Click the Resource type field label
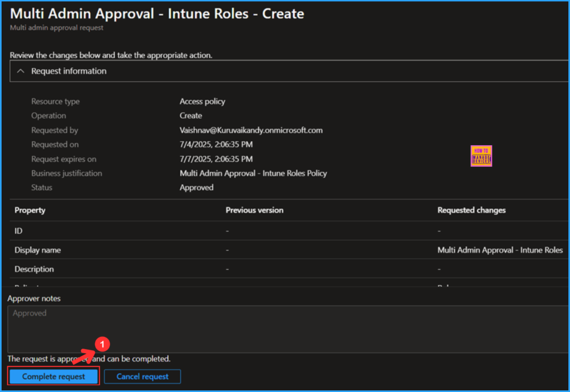The width and height of the screenshot is (570, 392). pos(55,101)
